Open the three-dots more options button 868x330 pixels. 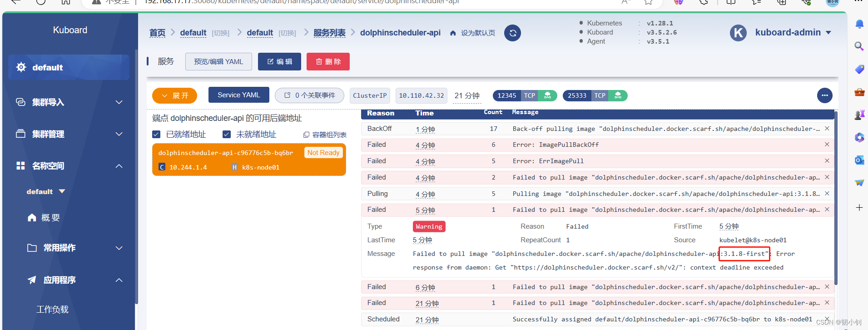coord(824,95)
